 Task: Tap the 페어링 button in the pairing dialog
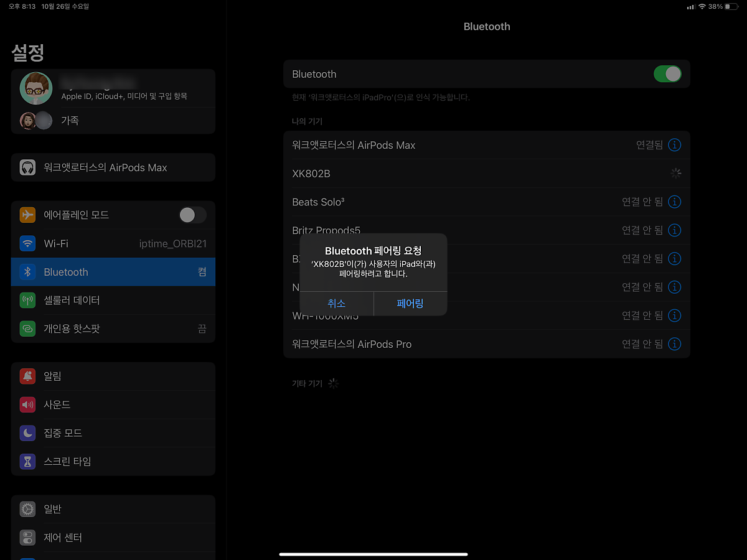tap(410, 304)
